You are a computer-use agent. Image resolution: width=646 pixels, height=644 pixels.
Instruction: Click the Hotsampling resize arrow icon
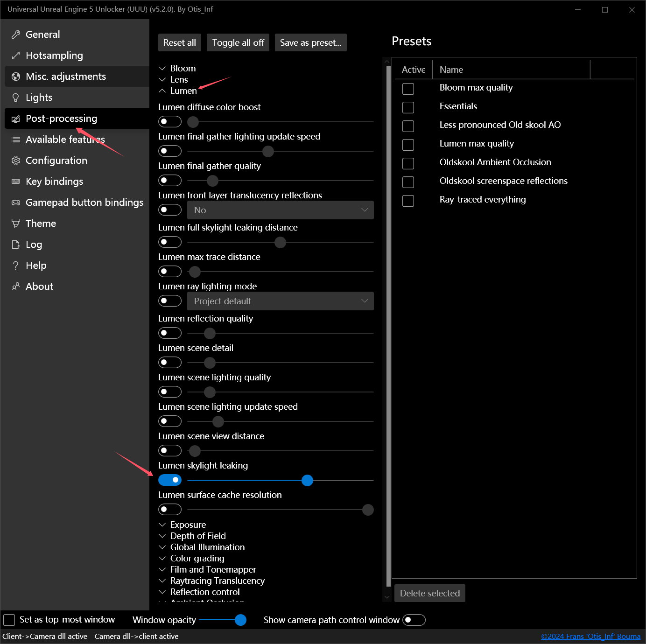[16, 56]
